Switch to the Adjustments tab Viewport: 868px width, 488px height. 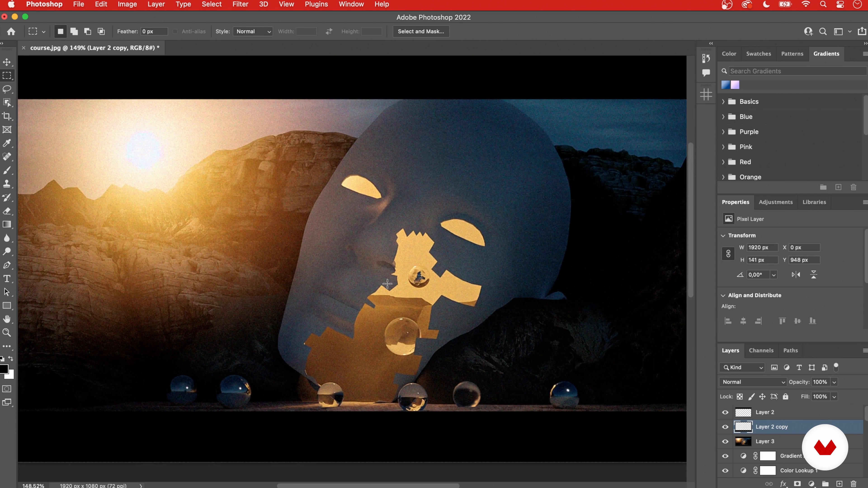(776, 202)
